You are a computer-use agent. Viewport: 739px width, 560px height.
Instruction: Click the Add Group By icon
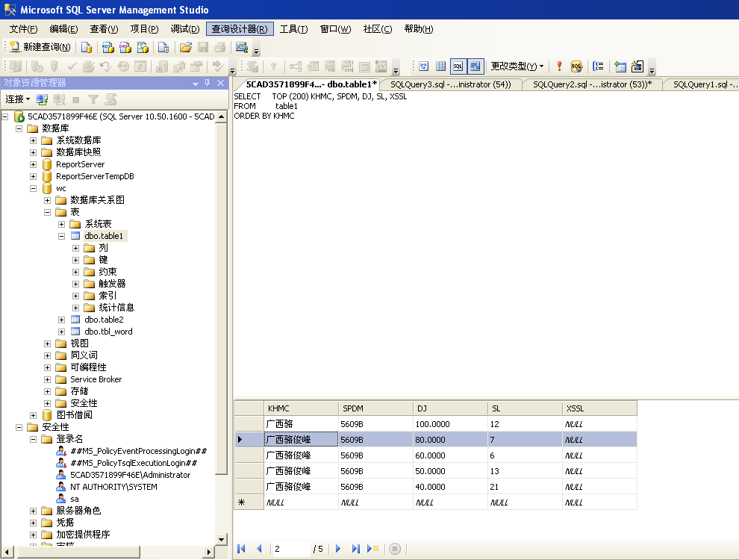[599, 66]
